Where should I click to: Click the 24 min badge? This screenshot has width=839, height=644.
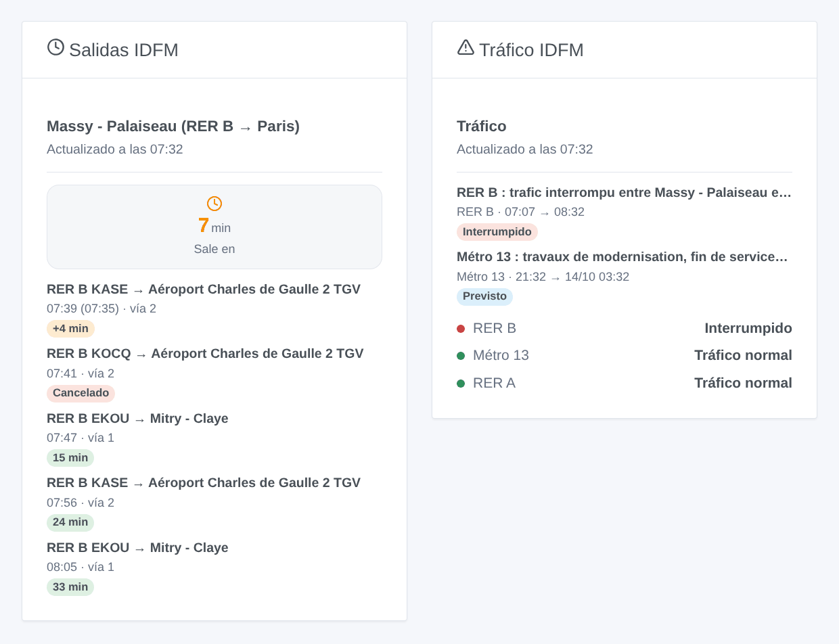pyautogui.click(x=70, y=522)
